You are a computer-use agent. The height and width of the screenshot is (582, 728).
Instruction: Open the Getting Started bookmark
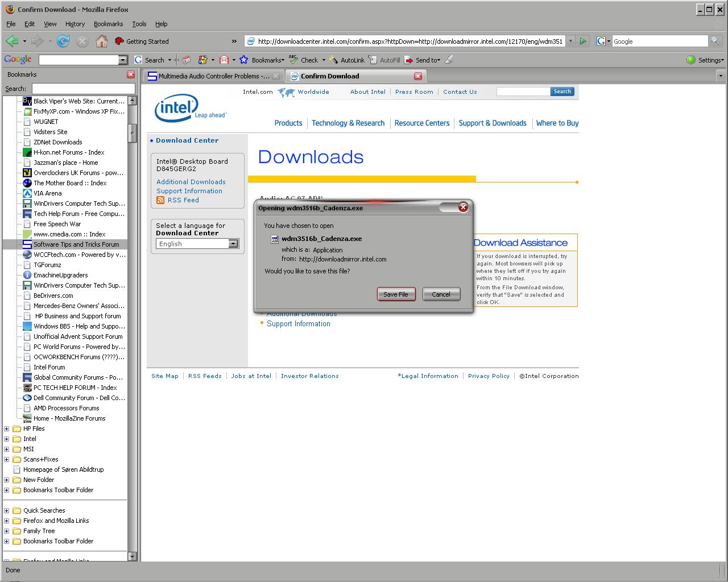142,41
